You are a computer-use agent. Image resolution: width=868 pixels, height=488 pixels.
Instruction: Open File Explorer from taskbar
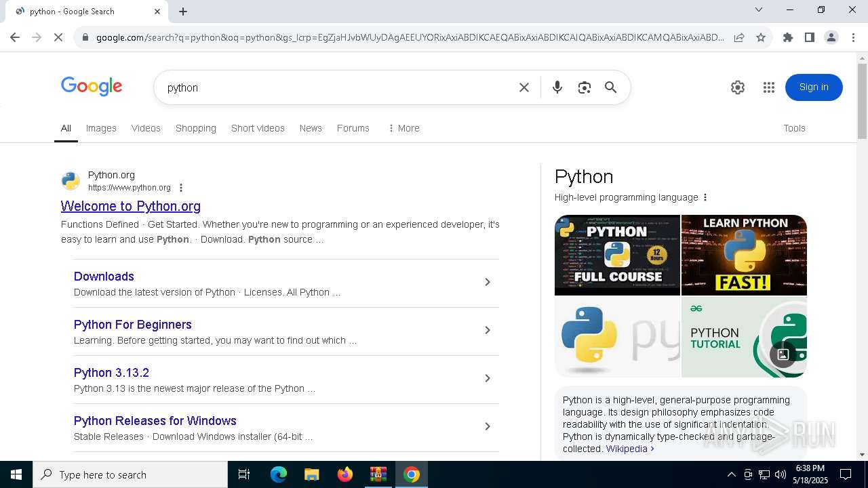(x=311, y=474)
